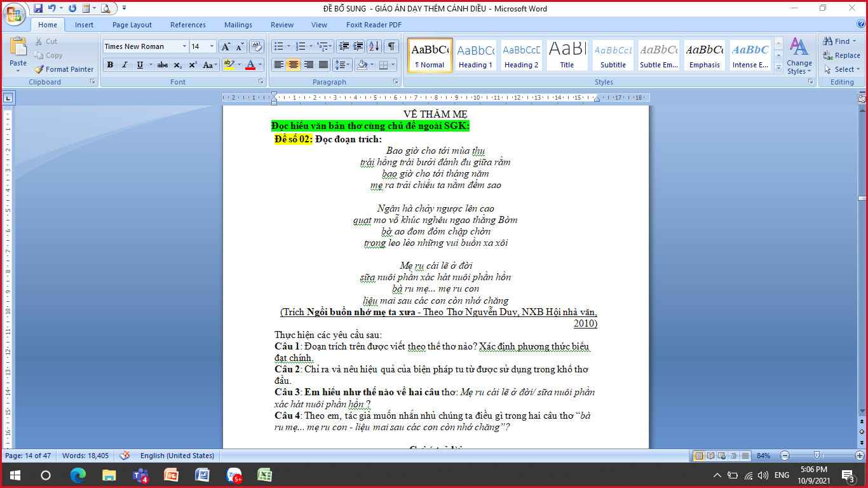Toggle Italic formatting
Viewport: 868px width, 488px height.
click(125, 65)
